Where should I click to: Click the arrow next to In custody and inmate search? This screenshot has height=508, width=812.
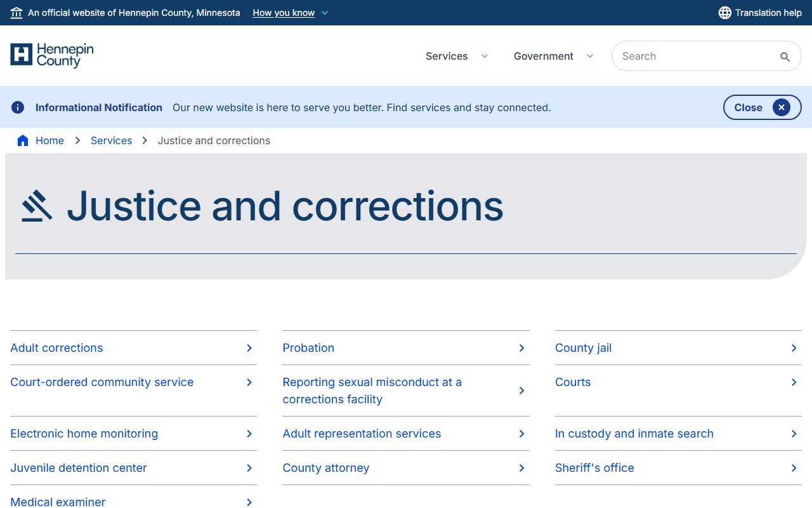794,434
